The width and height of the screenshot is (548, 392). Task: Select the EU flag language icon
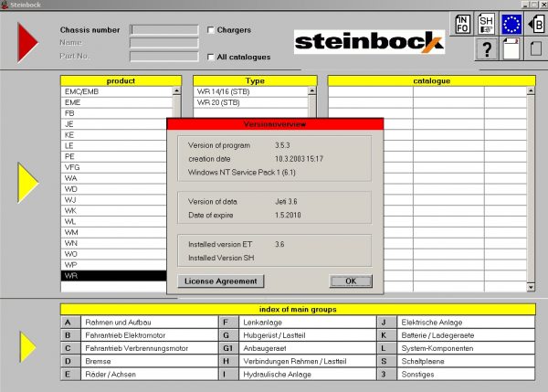click(511, 24)
